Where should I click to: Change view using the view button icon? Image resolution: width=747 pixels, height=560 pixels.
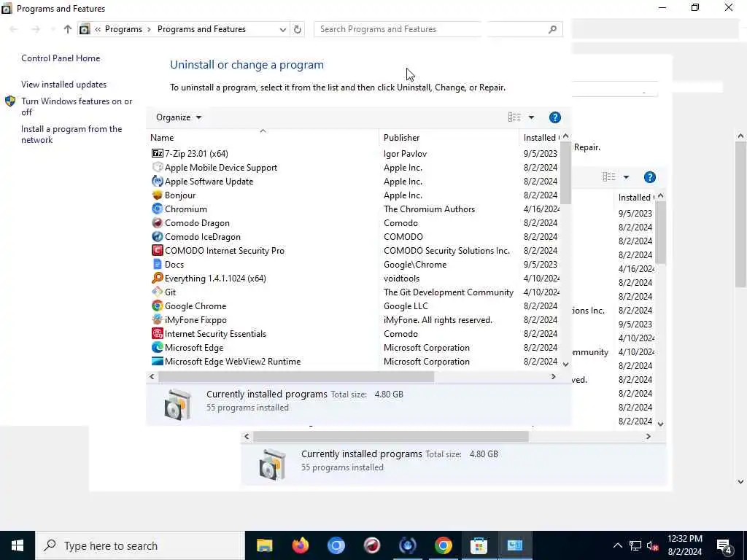point(514,117)
